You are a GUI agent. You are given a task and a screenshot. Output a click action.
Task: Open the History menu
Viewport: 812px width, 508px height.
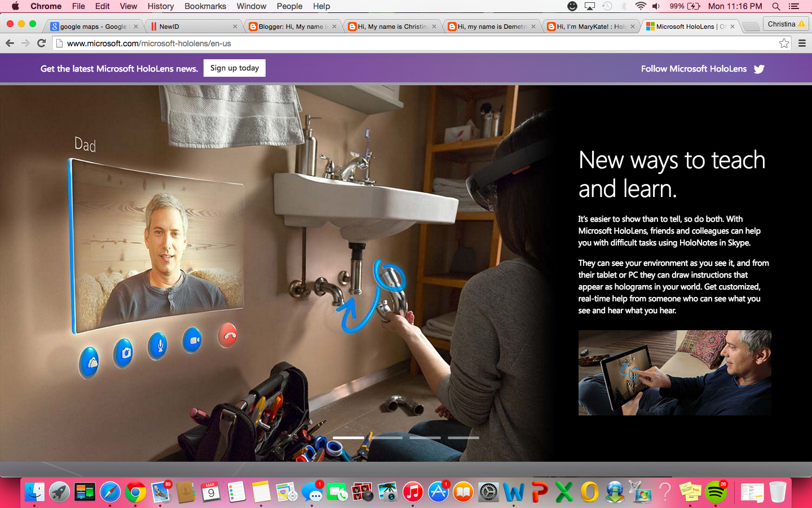[161, 6]
